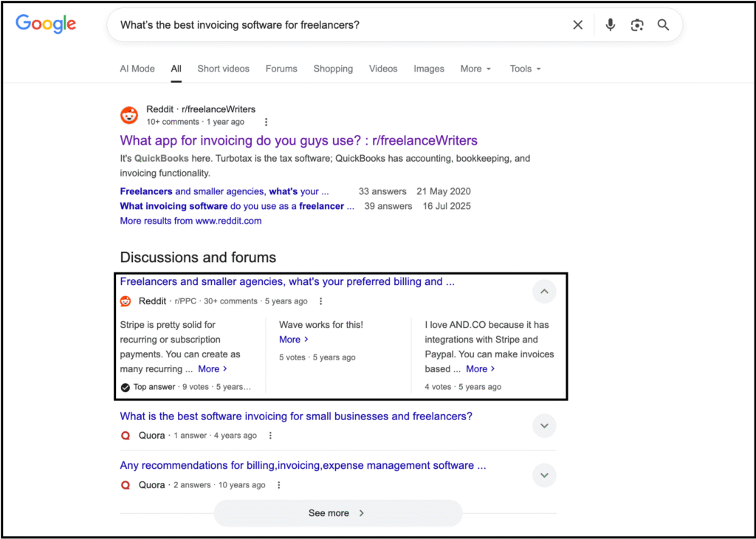Switch to the Short videos tab
Image resolution: width=756 pixels, height=539 pixels.
(x=223, y=69)
